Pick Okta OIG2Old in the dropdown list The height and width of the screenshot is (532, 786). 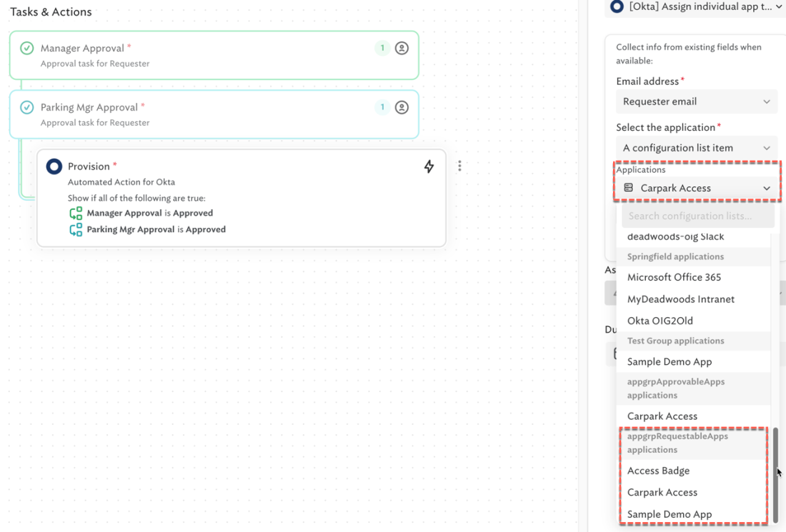pos(660,321)
